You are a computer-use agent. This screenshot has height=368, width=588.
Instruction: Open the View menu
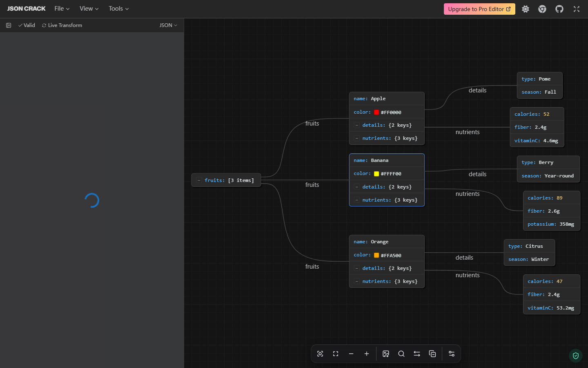(89, 9)
